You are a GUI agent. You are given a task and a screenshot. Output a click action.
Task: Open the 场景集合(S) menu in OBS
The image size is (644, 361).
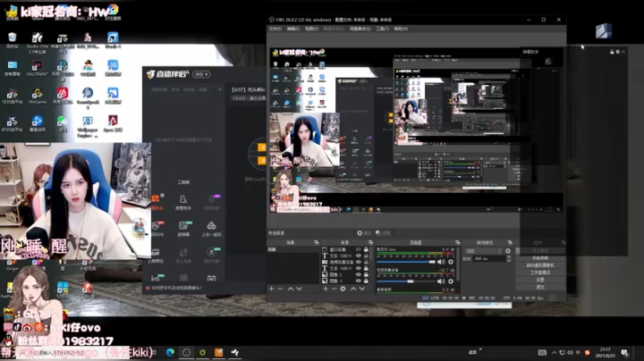(360, 29)
